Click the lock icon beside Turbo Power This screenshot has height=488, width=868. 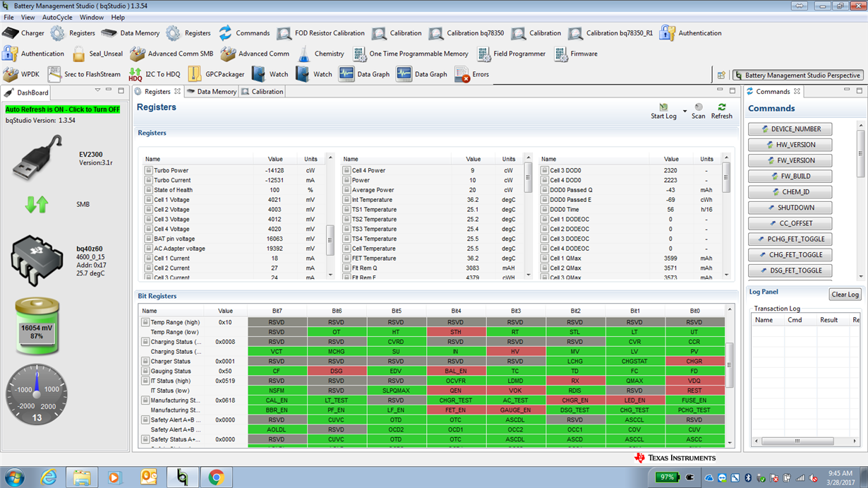coord(148,170)
